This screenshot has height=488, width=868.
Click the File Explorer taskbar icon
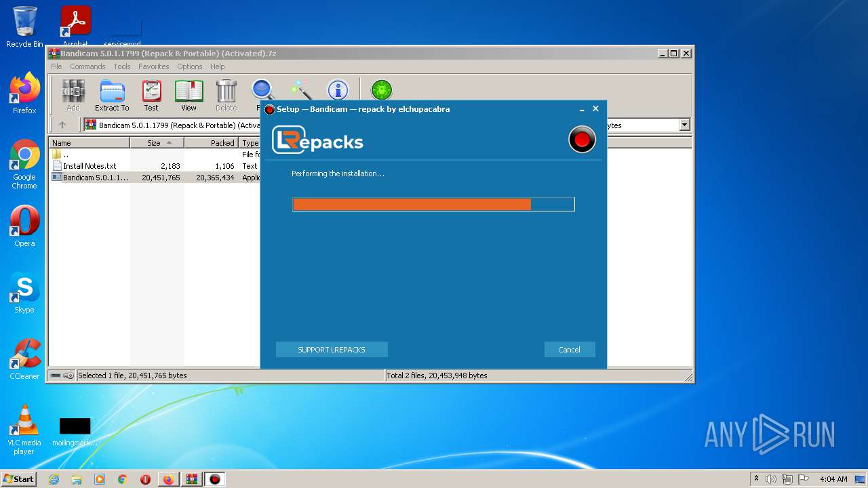click(x=77, y=479)
